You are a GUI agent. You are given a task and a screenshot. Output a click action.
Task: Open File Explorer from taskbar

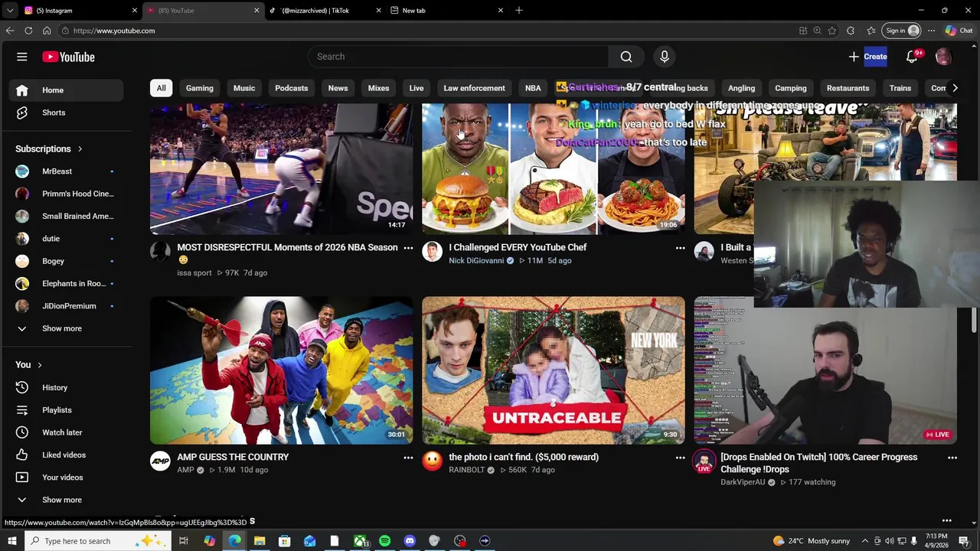point(260,541)
